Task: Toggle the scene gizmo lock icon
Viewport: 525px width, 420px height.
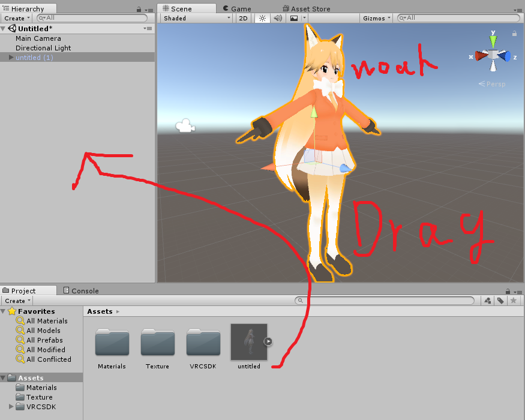Action: [x=514, y=33]
